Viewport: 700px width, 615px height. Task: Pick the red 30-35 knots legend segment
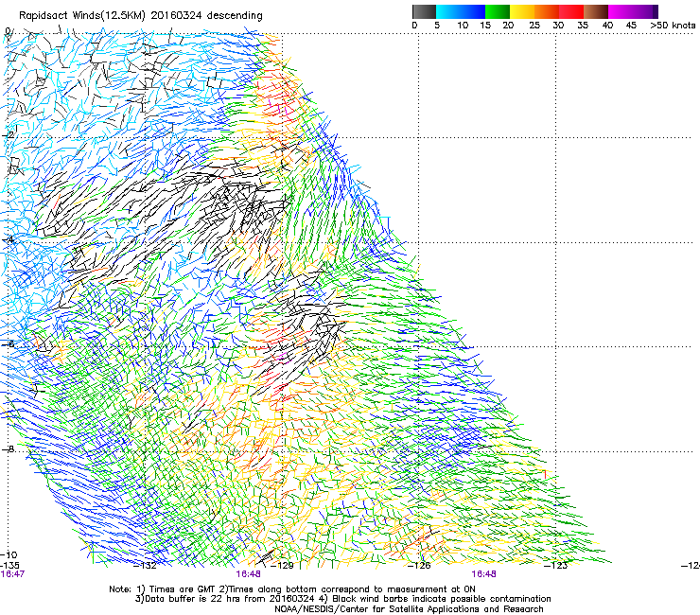tap(571, 11)
